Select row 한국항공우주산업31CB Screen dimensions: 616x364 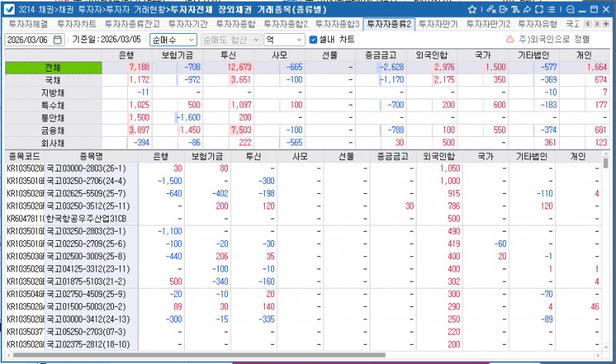(x=303, y=219)
